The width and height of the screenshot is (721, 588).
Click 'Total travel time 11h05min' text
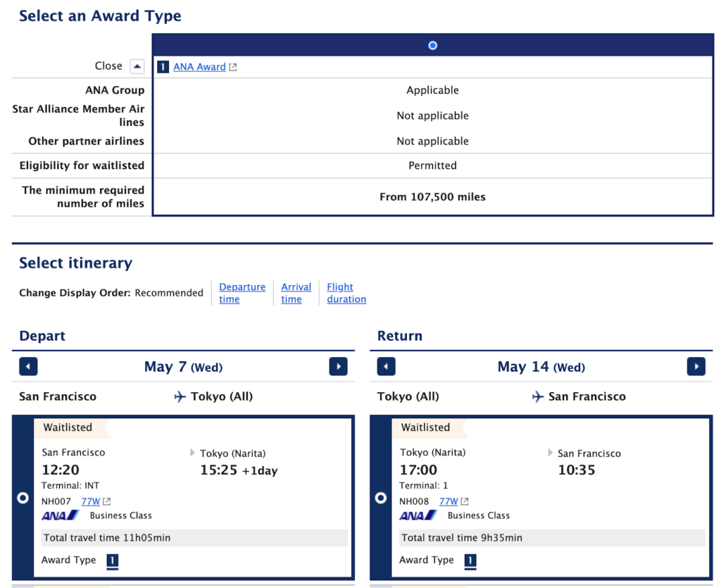coord(107,538)
